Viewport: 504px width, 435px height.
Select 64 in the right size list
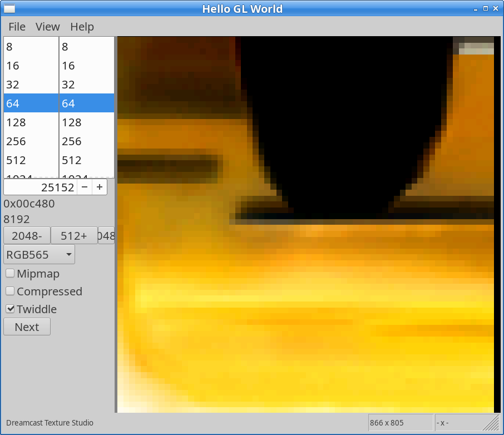tap(87, 103)
